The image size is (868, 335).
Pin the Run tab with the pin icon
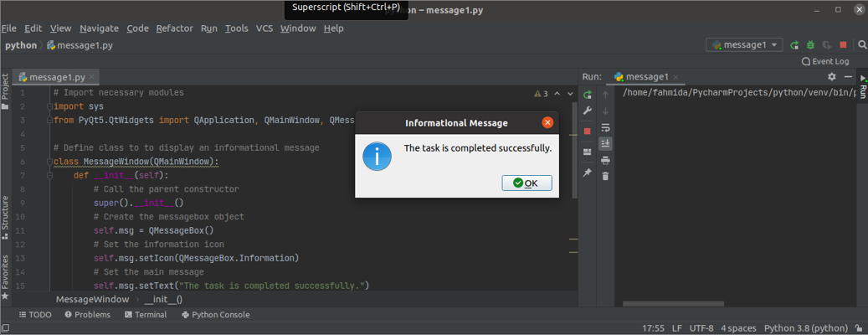588,173
